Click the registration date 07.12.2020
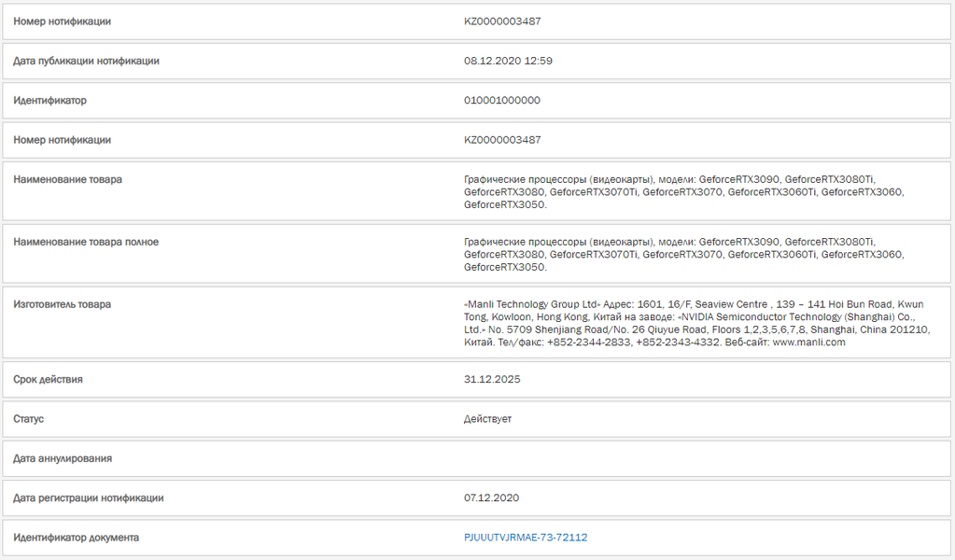This screenshot has height=560, width=955. point(492,497)
